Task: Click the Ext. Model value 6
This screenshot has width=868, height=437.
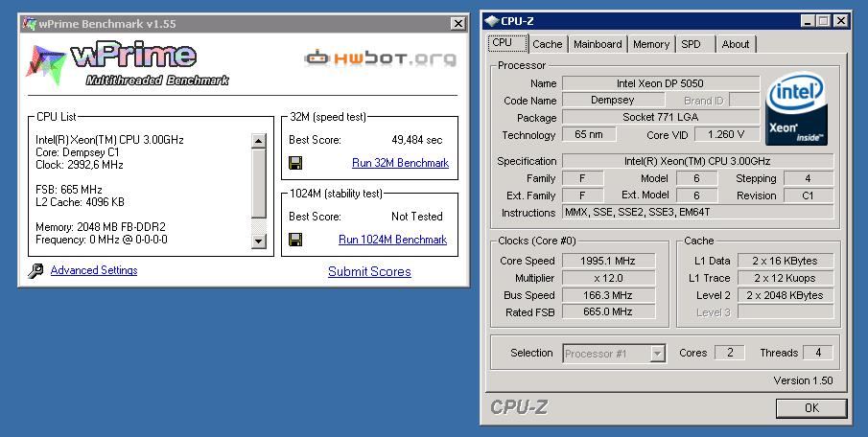Action: pos(696,195)
